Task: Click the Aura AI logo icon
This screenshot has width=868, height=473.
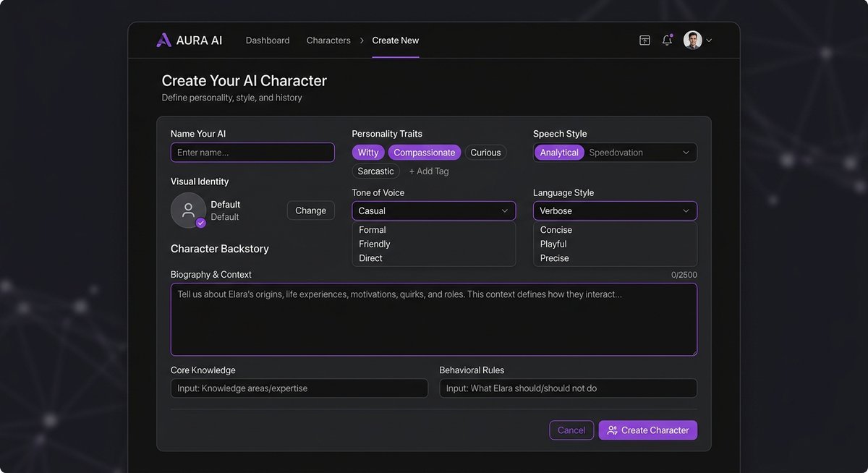Action: 163,41
